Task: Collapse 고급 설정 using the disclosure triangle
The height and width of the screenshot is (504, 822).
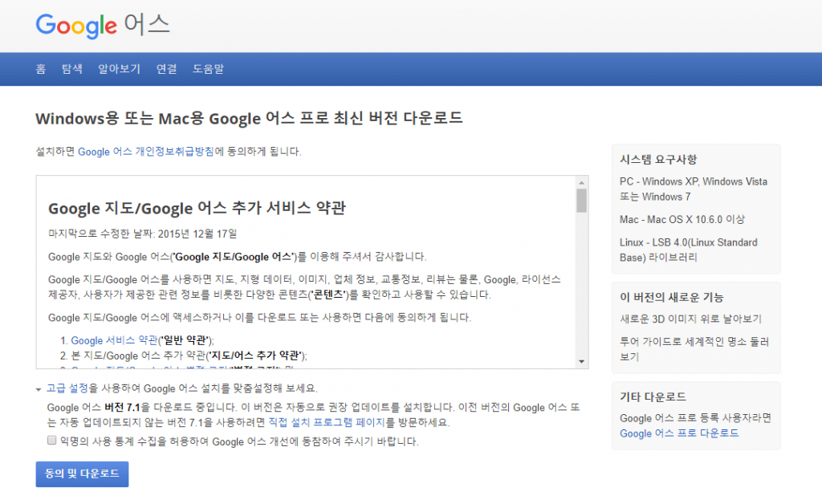Action: [39, 389]
